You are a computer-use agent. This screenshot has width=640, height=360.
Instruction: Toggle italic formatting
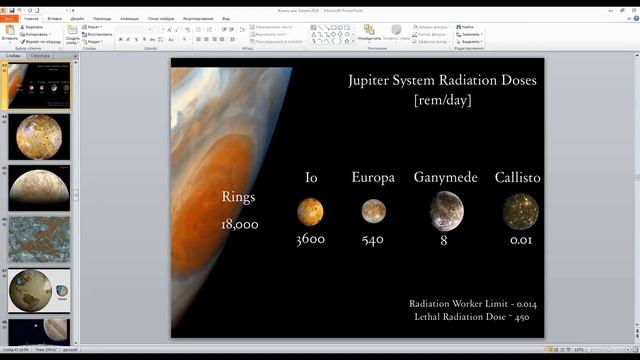pos(128,40)
